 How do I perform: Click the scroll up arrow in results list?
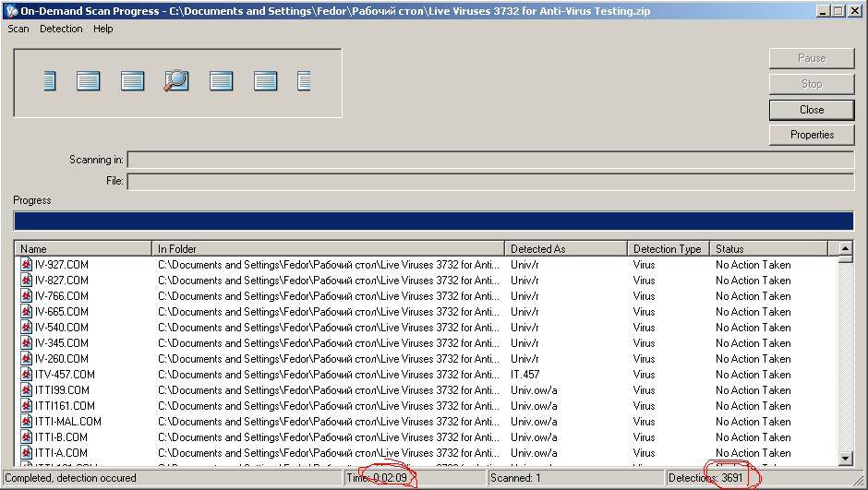(x=845, y=248)
